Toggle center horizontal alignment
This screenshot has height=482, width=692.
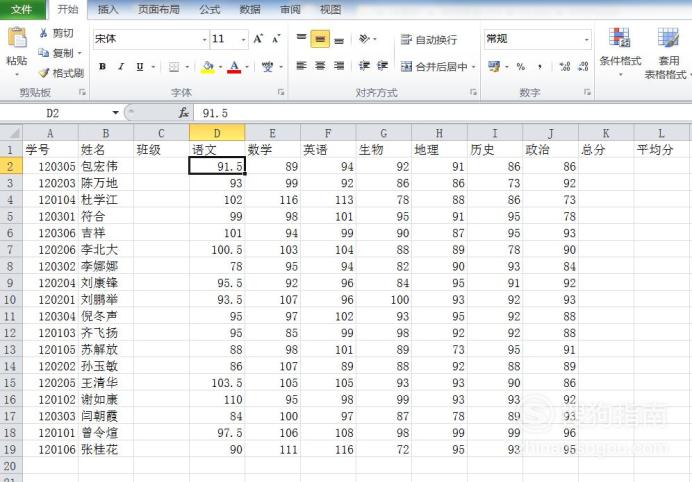320,66
